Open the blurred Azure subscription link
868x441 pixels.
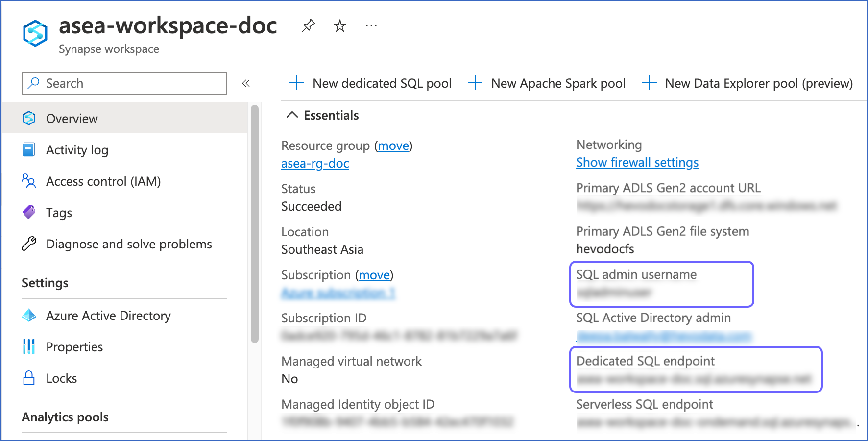click(x=338, y=293)
